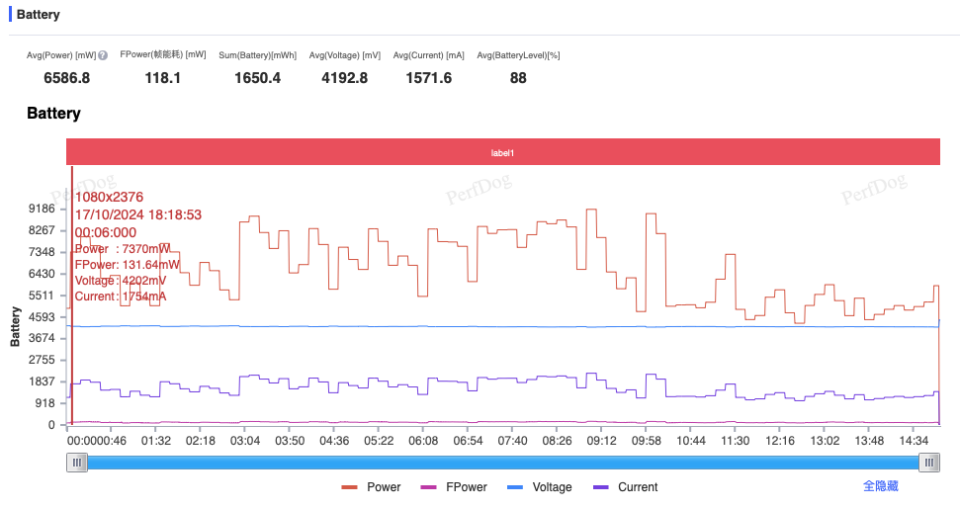
Task: Toggle the Power series in the legend
Action: pyautogui.click(x=371, y=487)
